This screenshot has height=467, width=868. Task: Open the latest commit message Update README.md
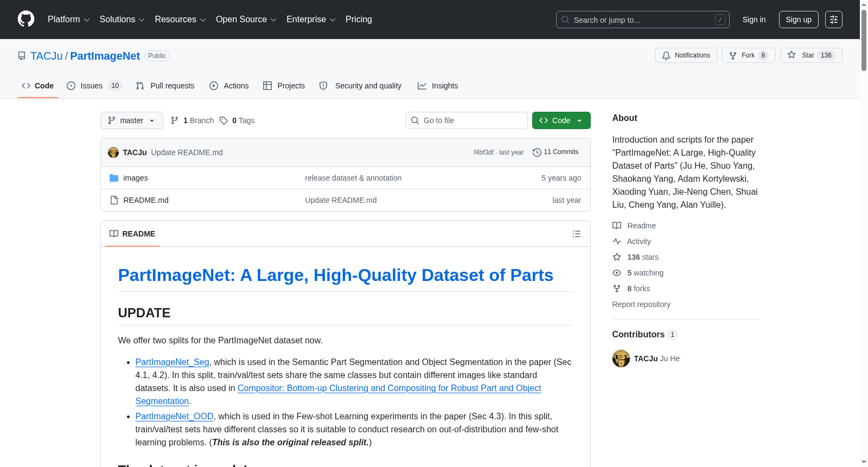tap(187, 152)
